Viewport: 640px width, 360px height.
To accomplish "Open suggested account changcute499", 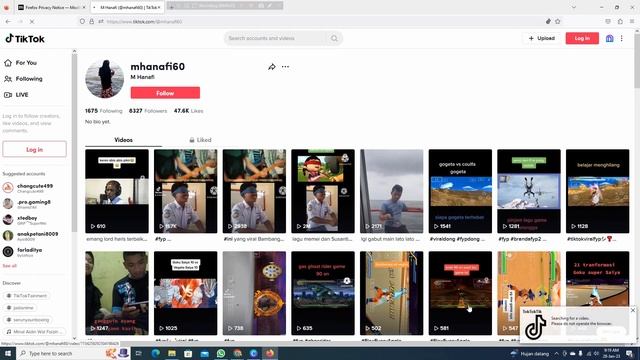I will tap(34, 188).
